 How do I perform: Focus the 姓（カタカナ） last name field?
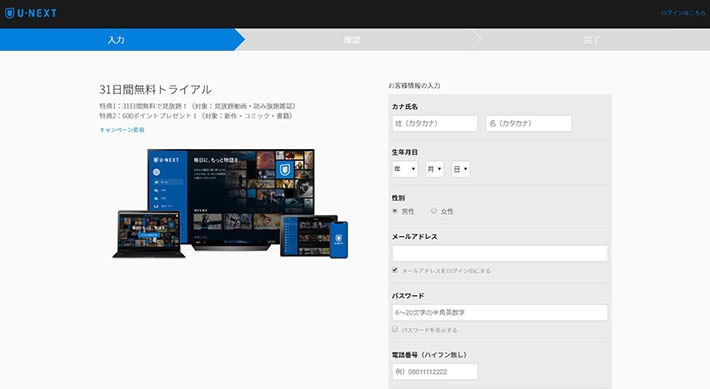pos(435,123)
